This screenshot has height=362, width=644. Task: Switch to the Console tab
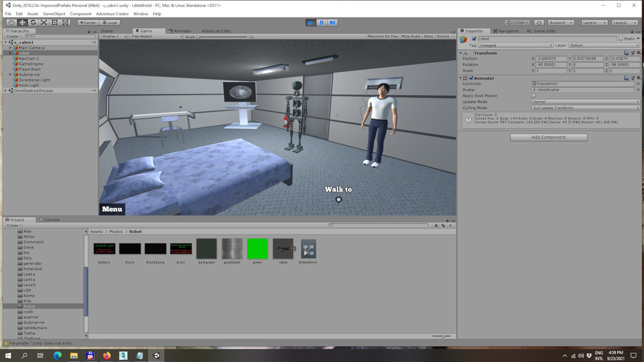point(49,220)
